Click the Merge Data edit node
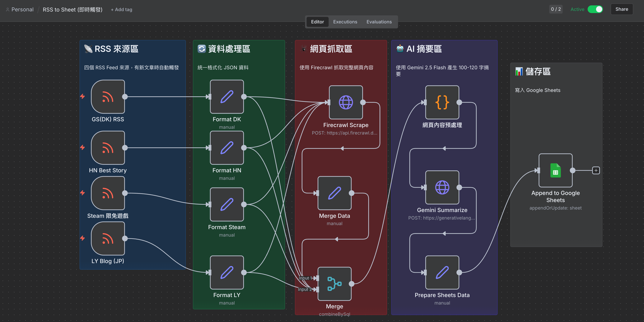644x322 pixels. (334, 193)
